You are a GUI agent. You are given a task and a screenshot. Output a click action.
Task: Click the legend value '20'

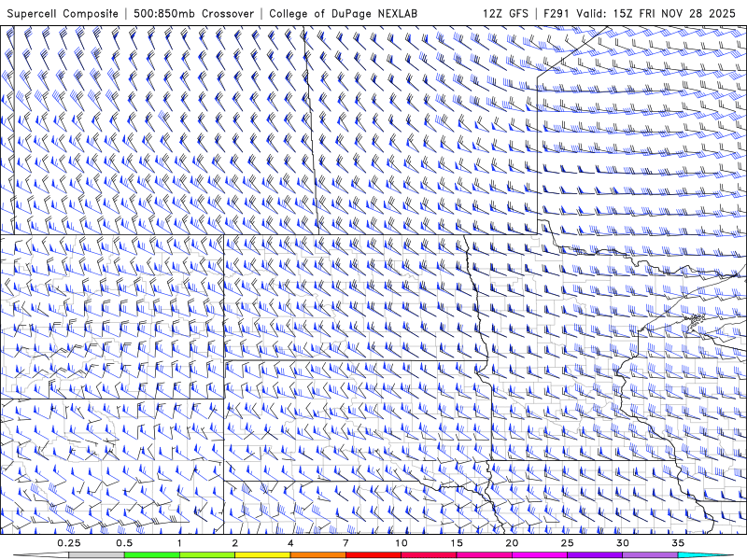pos(512,543)
